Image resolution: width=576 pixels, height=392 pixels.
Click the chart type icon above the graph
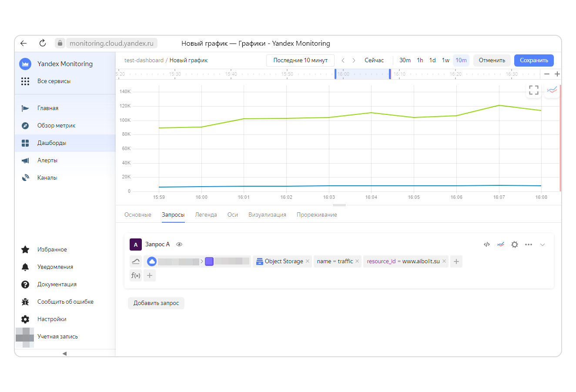click(x=552, y=90)
